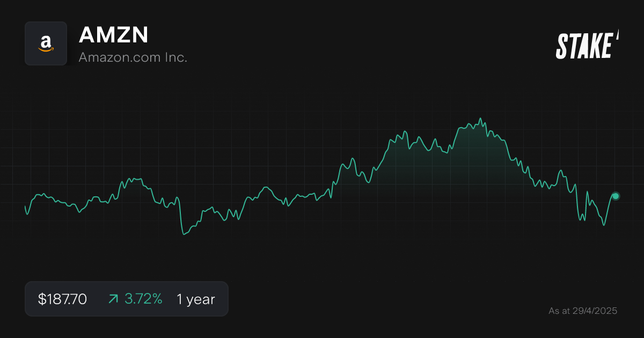The width and height of the screenshot is (644, 338).
Task: Click the chart's peak point
Action: [480, 117]
